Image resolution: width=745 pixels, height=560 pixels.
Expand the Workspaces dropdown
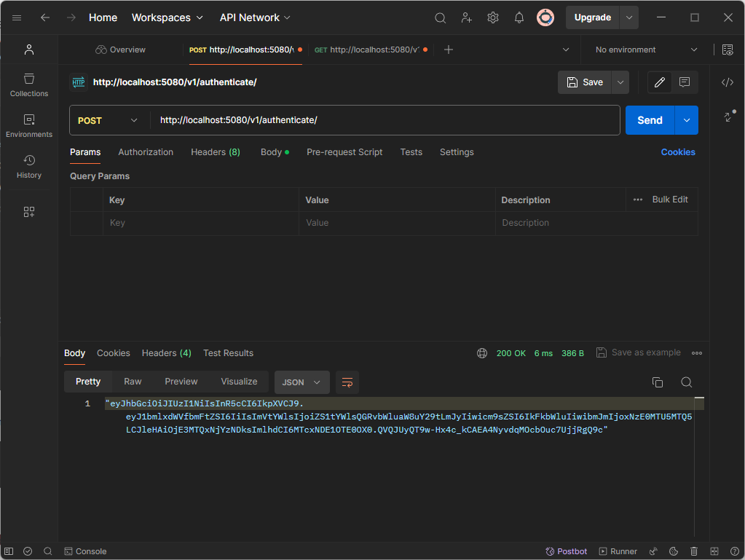167,17
